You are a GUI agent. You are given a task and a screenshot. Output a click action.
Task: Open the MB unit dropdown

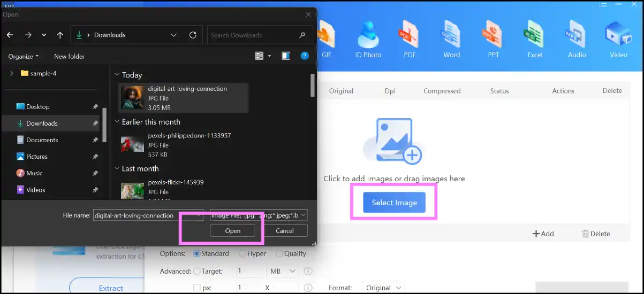(282, 271)
